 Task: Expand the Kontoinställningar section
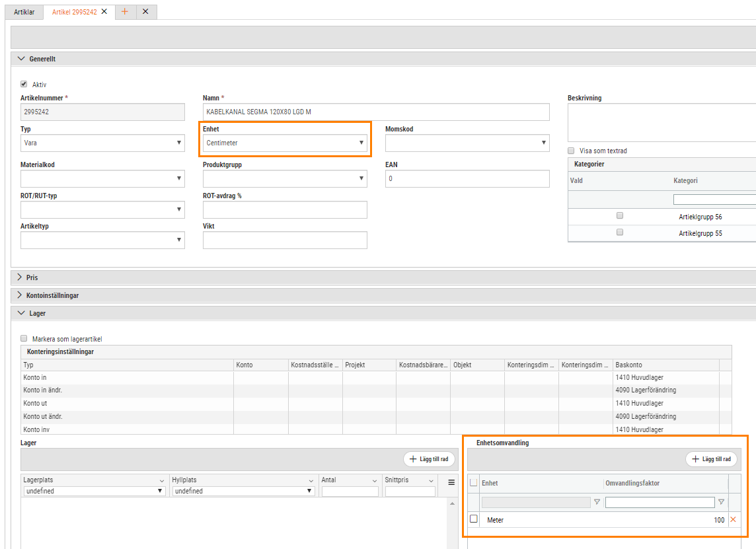(x=20, y=295)
